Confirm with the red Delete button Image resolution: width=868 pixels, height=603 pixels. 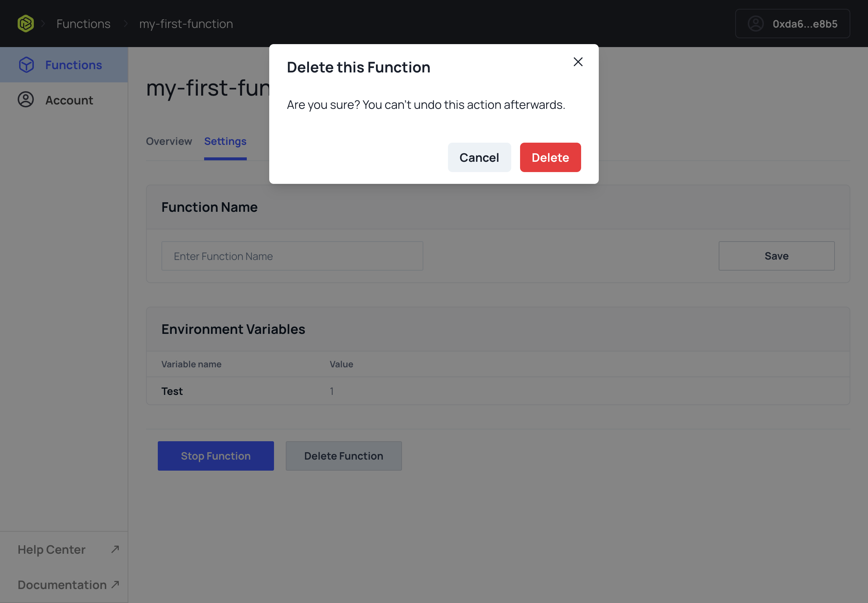550,157
